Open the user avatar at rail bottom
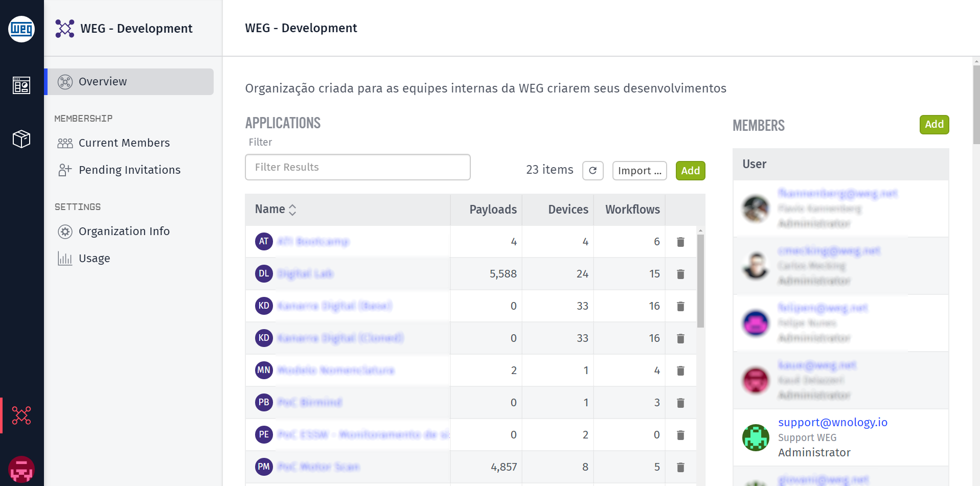 pos(21,469)
